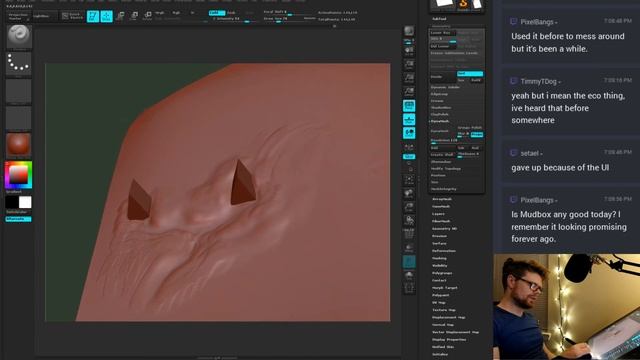Screen dimensions: 640x360
Task: Click Freeze Subdivision Levels
Action: pyautogui.click(x=454, y=53)
